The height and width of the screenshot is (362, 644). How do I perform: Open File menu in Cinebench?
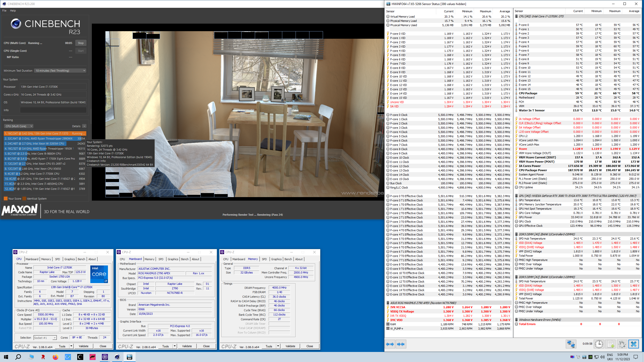point(4,11)
